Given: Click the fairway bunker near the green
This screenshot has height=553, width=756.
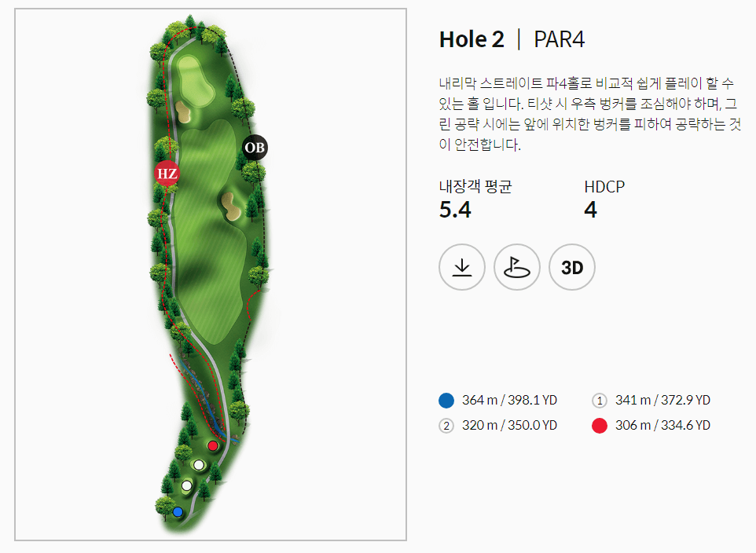Looking at the screenshot, I should click(x=182, y=112).
